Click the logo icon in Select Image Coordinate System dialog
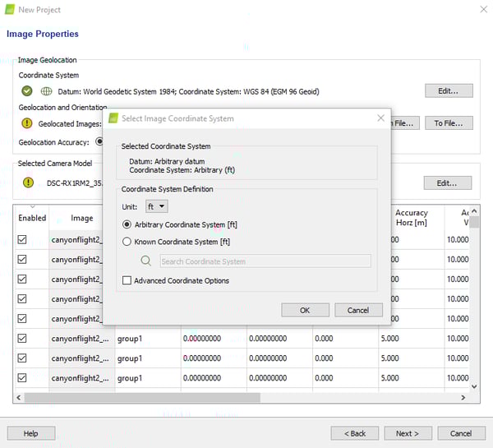Viewport: 493px width, 448px height. point(112,118)
